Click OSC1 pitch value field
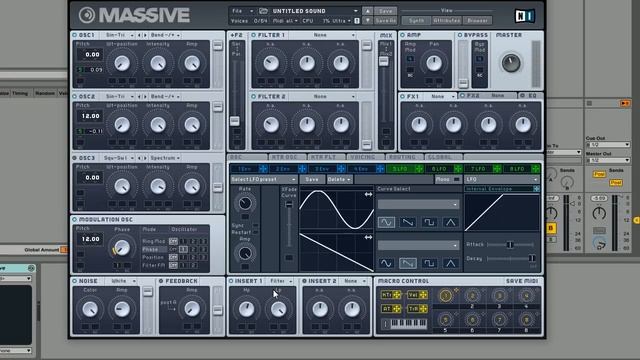The width and height of the screenshot is (640, 360). (x=91, y=55)
